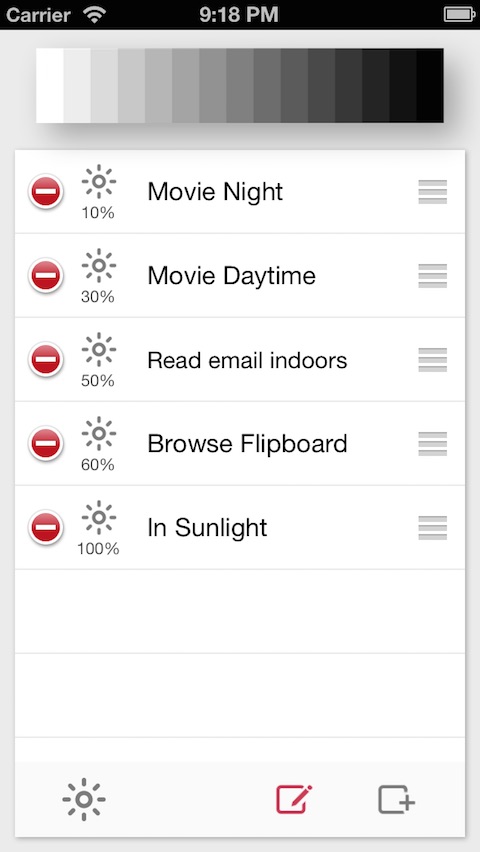Tap the reorder grip for In Sunlight
Viewport: 480px width, 852px height.
(433, 528)
